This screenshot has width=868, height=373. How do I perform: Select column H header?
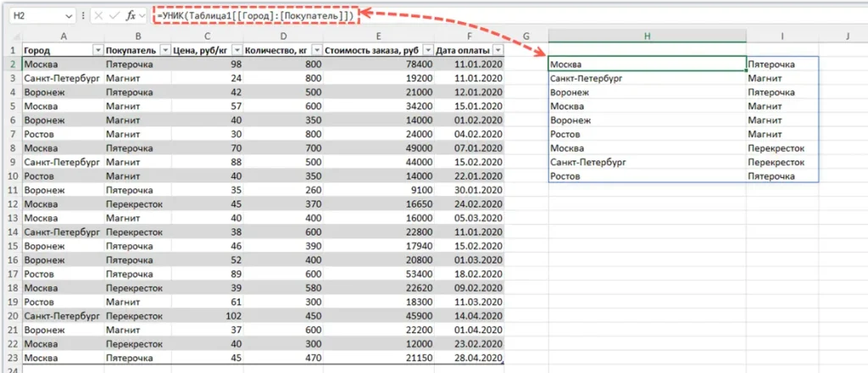click(647, 35)
